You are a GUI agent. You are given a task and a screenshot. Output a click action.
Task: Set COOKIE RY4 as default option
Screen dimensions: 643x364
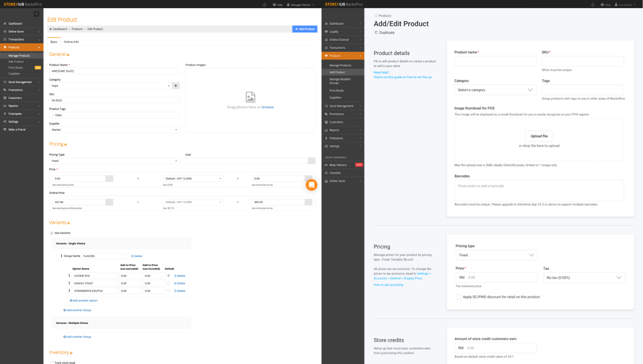point(168,276)
